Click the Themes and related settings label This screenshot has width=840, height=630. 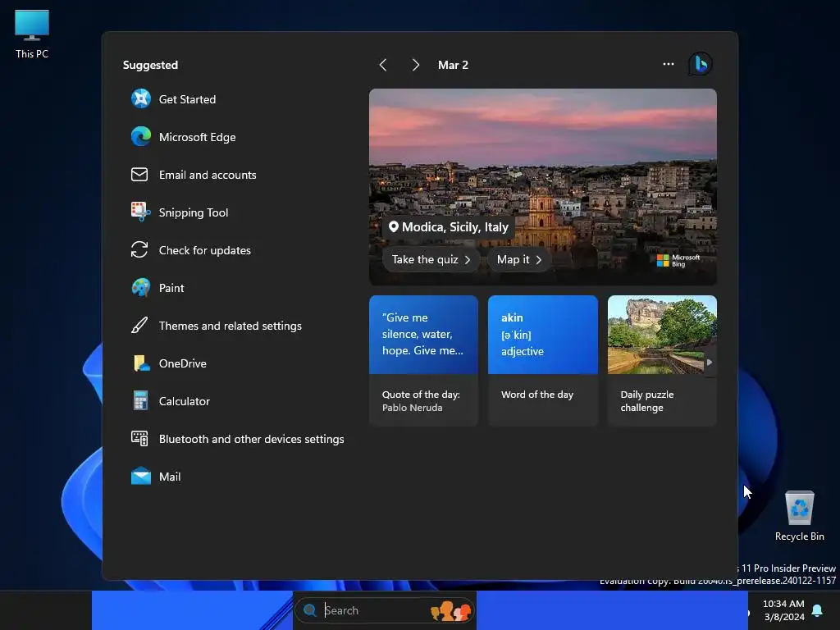(231, 326)
